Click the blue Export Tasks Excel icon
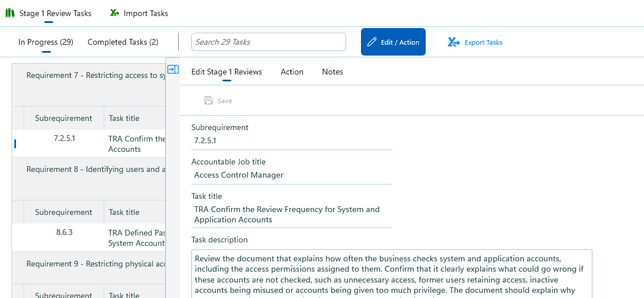Screen dimensions: 644x298 (x=453, y=42)
